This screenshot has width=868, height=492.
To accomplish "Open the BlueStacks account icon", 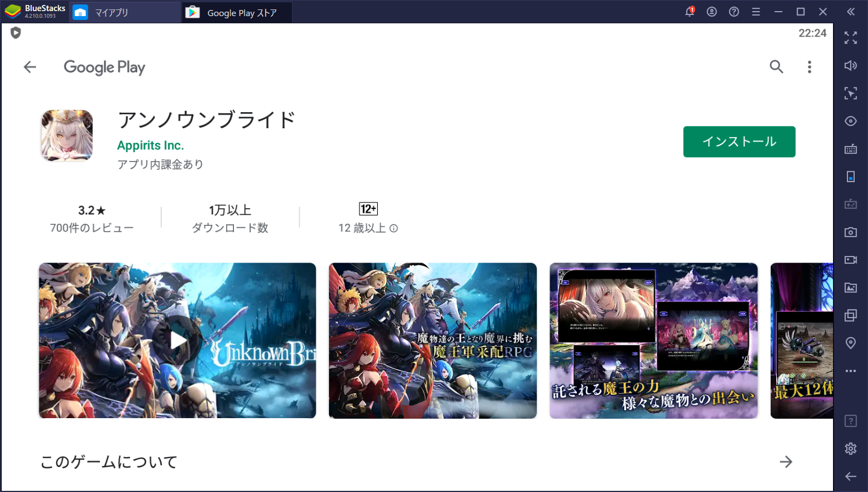I will pos(712,12).
